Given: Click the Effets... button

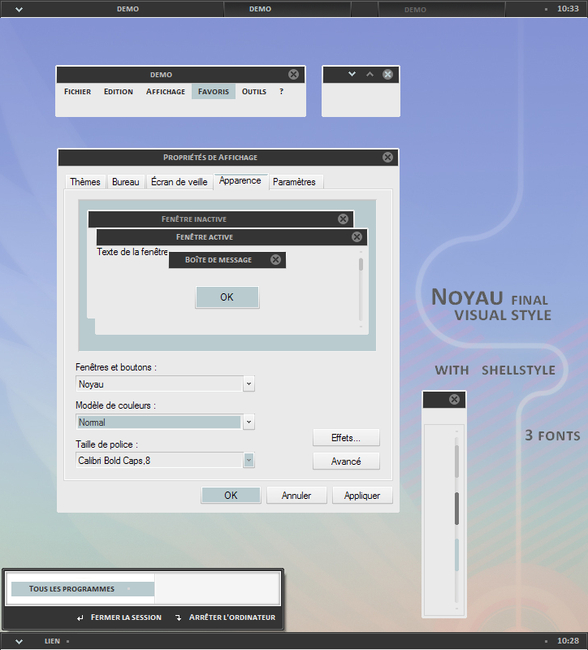Looking at the screenshot, I should pyautogui.click(x=346, y=438).
